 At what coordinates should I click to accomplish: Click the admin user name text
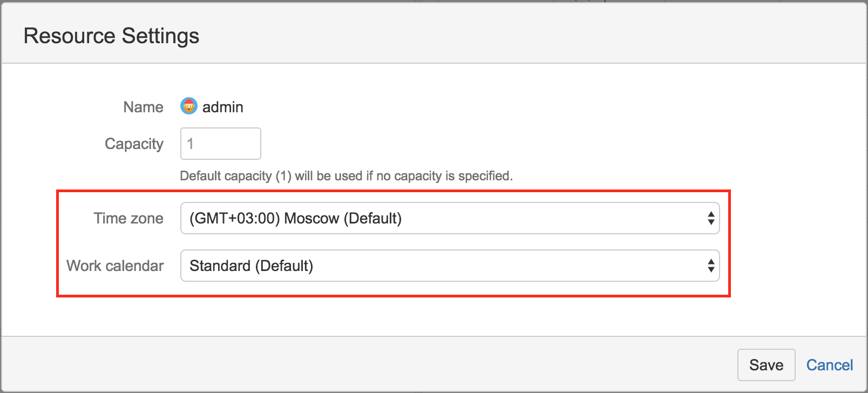click(x=222, y=107)
